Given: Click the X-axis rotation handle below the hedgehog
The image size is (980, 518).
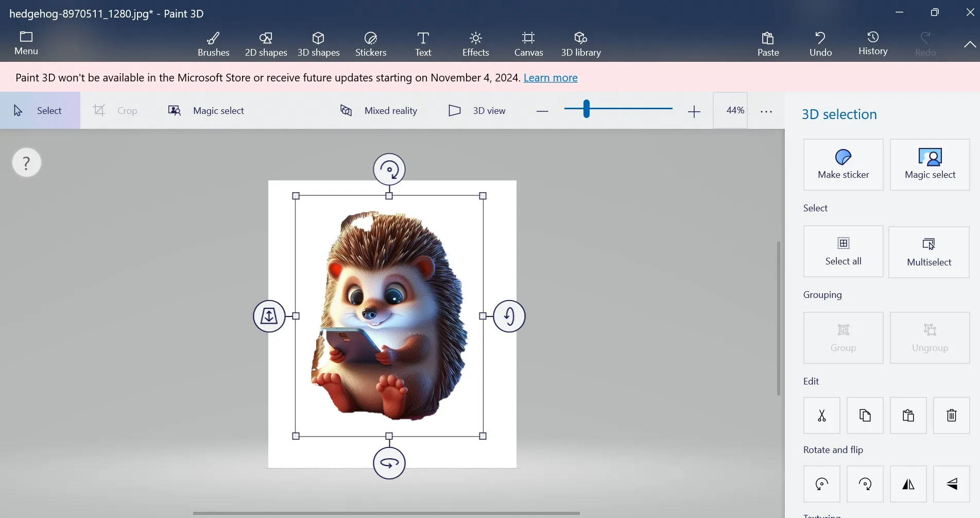Looking at the screenshot, I should pyautogui.click(x=389, y=463).
